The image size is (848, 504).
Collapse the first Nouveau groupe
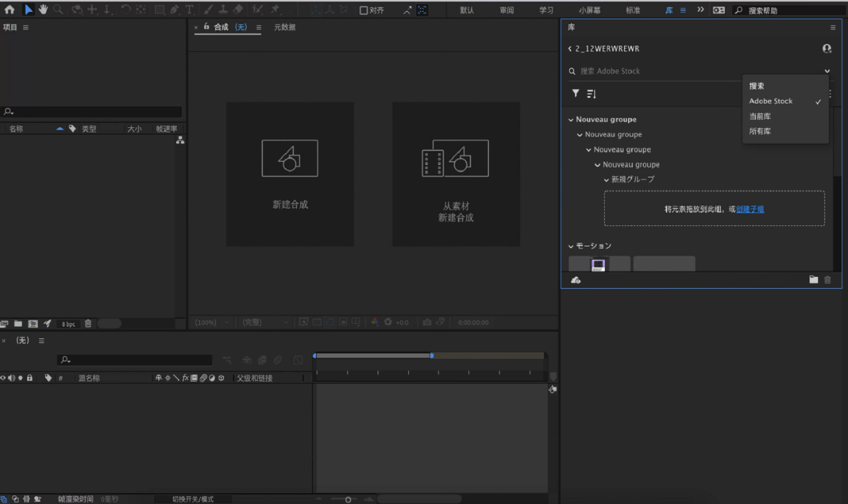point(571,120)
